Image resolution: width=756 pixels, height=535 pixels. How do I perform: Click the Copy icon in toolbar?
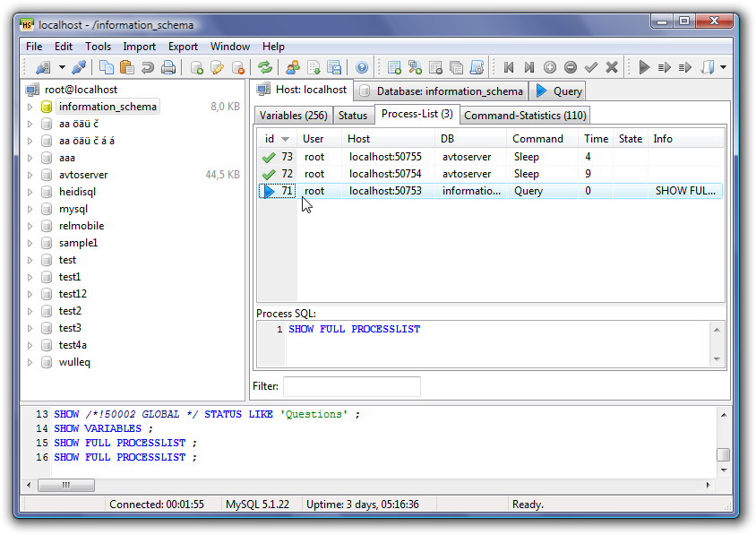pos(107,67)
